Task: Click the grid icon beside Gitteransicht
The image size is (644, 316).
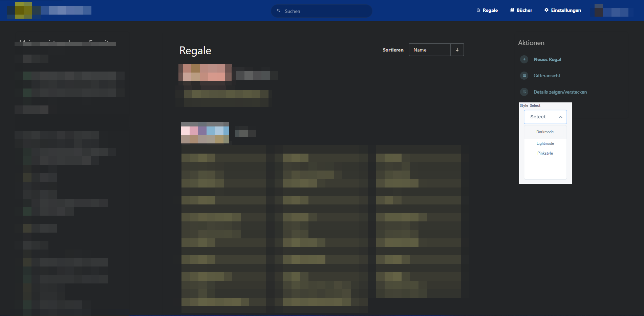Action: click(x=524, y=76)
